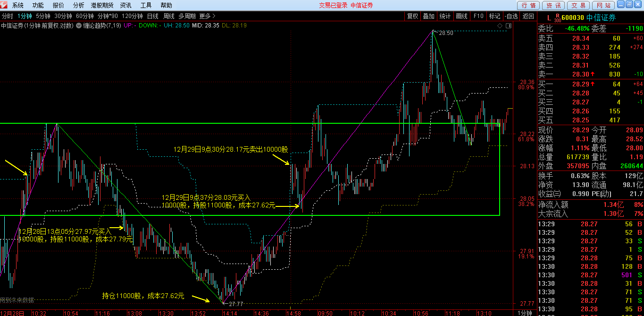The height and width of the screenshot is (316, 644).
Task: Click the 卖一 price 28.30
Action: tap(581, 74)
